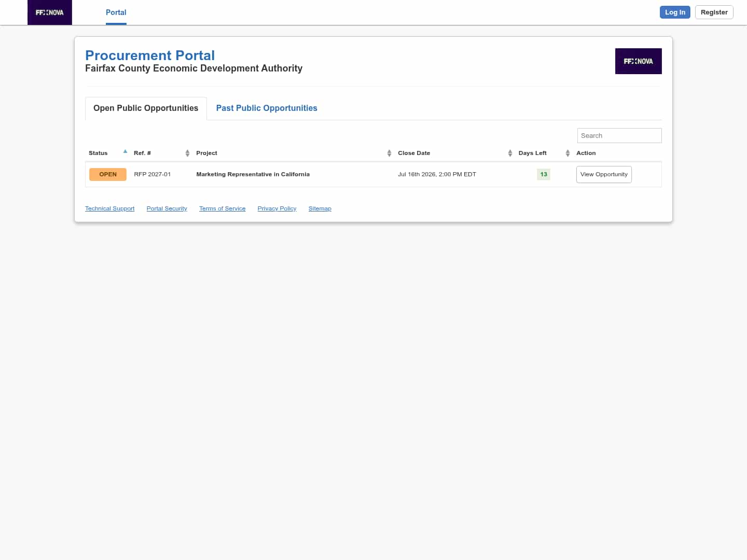This screenshot has height=560, width=747.
Task: Sort table by Status column arrow
Action: [125, 151]
